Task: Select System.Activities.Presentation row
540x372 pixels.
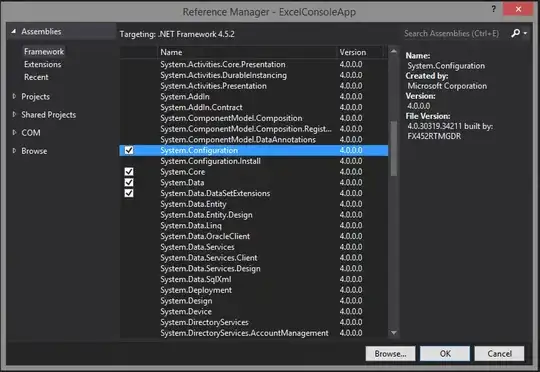Action: (253, 86)
